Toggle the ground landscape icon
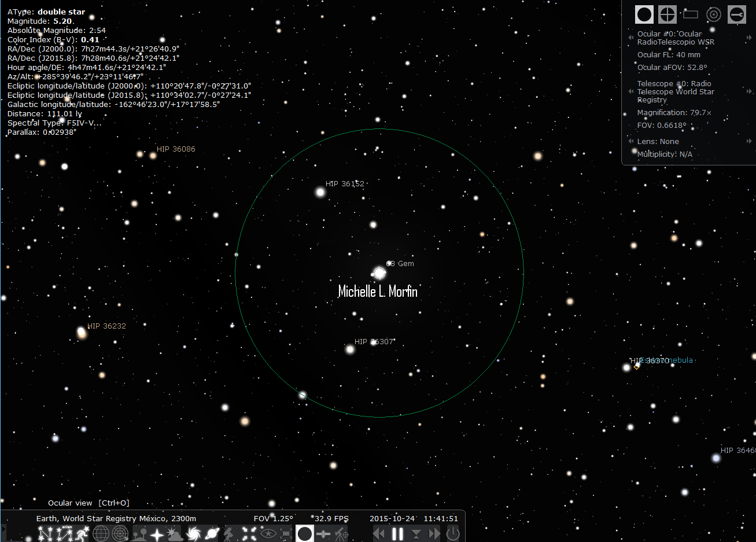756x542 pixels. (139, 533)
